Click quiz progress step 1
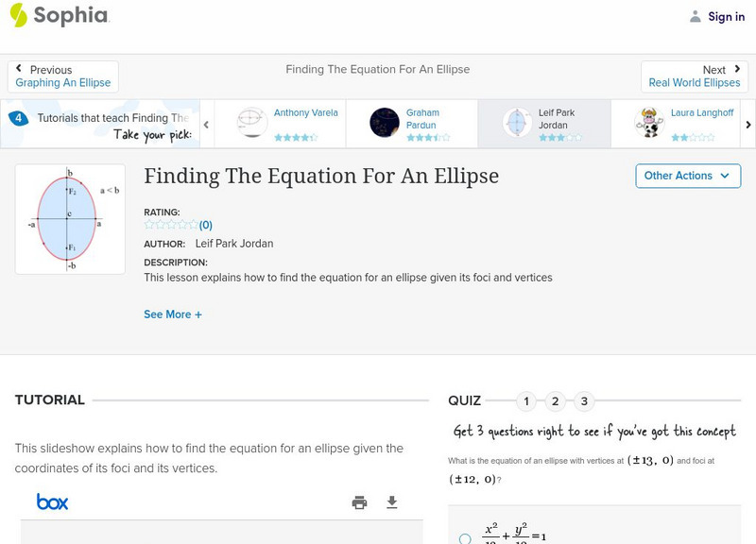Image resolution: width=756 pixels, height=544 pixels. coord(525,400)
